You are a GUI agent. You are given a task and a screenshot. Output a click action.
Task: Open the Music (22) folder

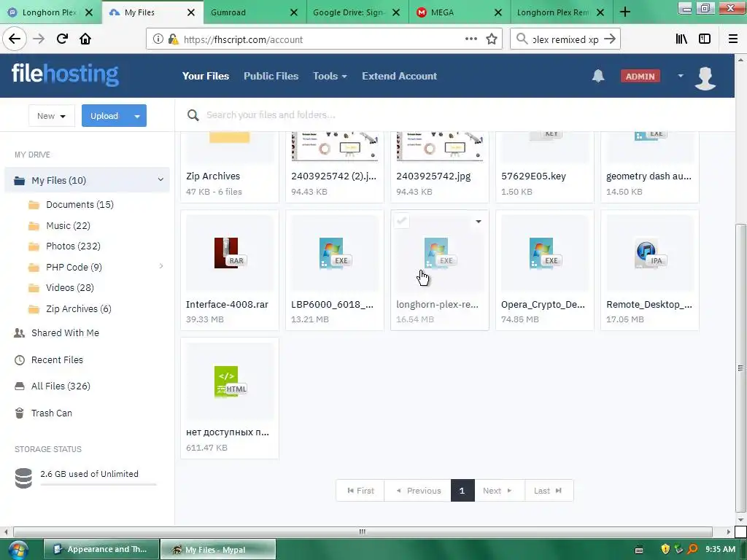click(68, 226)
